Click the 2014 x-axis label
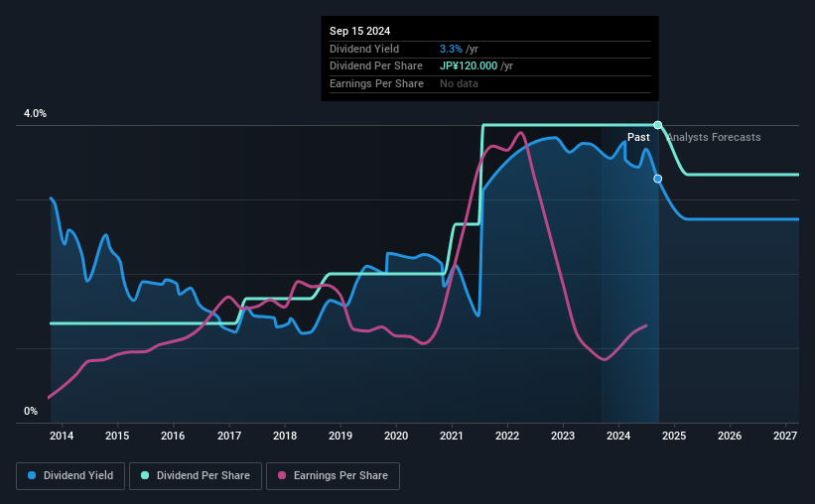Viewport: 815px width, 504px height. coord(62,436)
